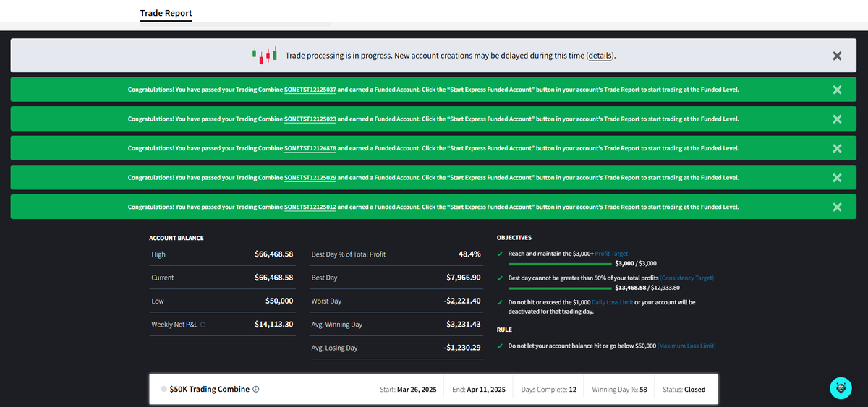Image resolution: width=868 pixels, height=407 pixels.
Task: Click the Best Day % value 48.4%
Action: coord(469,254)
